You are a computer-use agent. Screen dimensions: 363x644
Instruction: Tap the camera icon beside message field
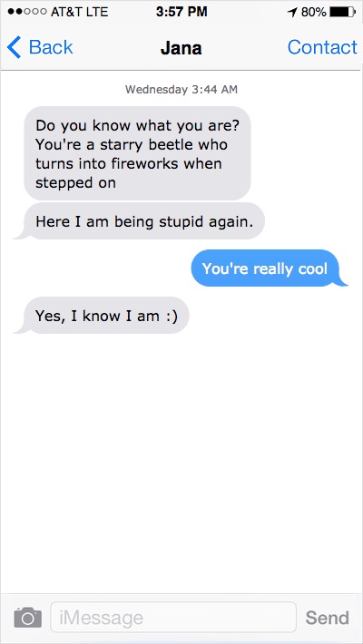click(28, 618)
